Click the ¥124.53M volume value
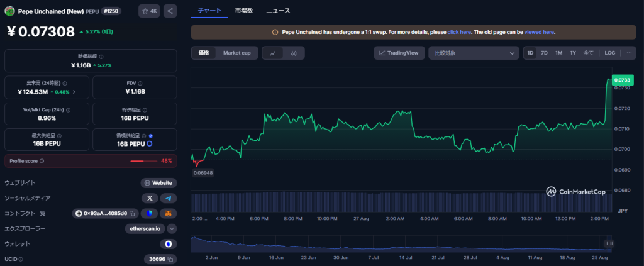Screen dimensions: 644x266 (33, 92)
